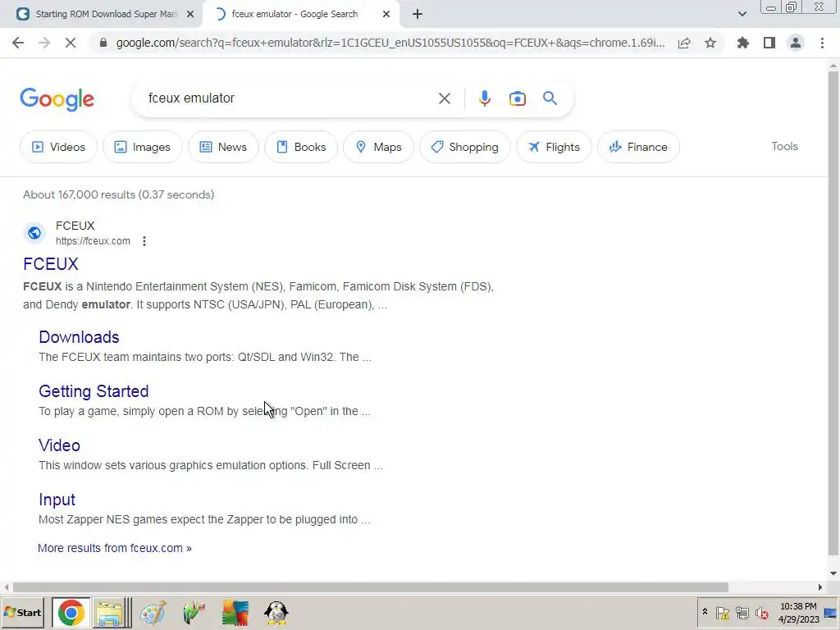Open the more options dots beside fceux.com
Image resolution: width=840 pixels, height=630 pixels.
point(144,241)
